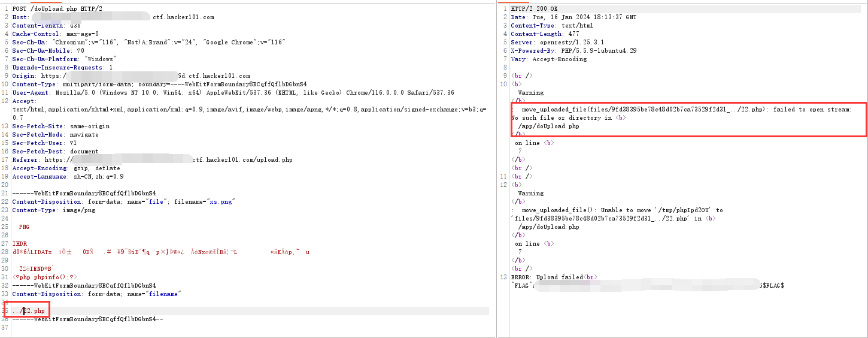Place cursor in the ../22.php filename value
Screen dimensions: 868x338
point(28,311)
